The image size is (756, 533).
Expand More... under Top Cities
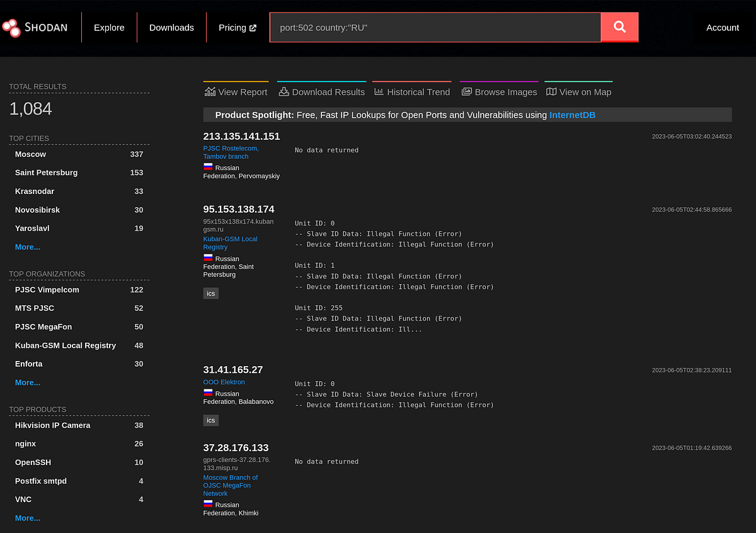pyautogui.click(x=28, y=246)
